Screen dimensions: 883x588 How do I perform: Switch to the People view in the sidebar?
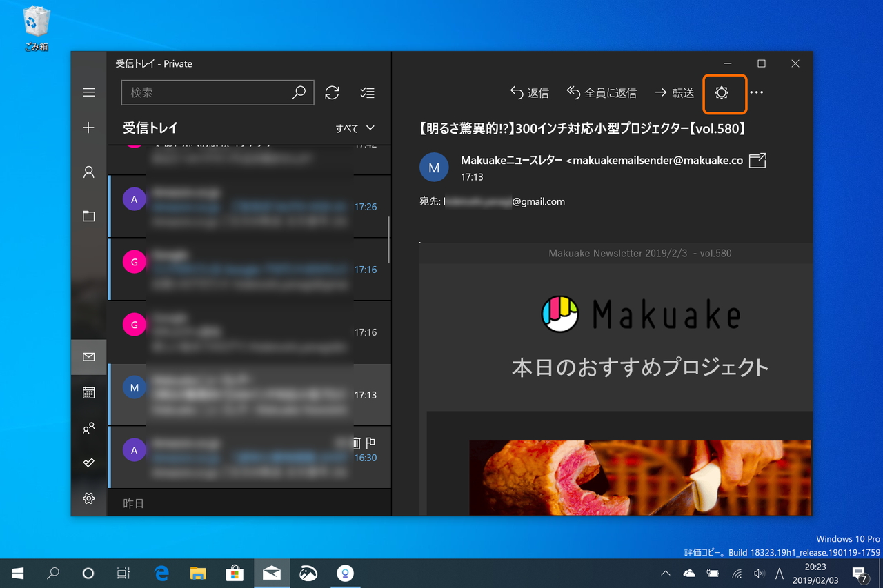point(88,428)
